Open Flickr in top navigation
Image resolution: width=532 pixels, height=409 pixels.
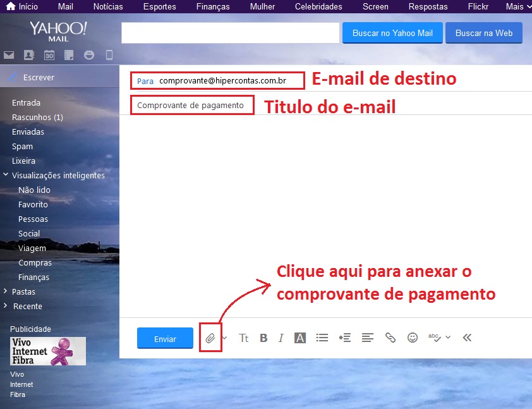pyautogui.click(x=478, y=6)
